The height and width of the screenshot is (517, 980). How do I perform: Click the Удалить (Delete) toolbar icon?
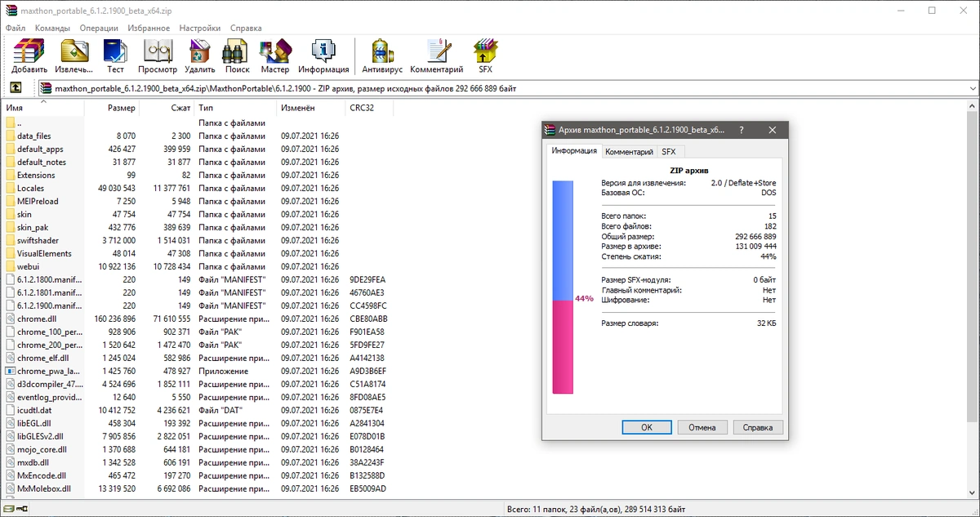coord(200,51)
